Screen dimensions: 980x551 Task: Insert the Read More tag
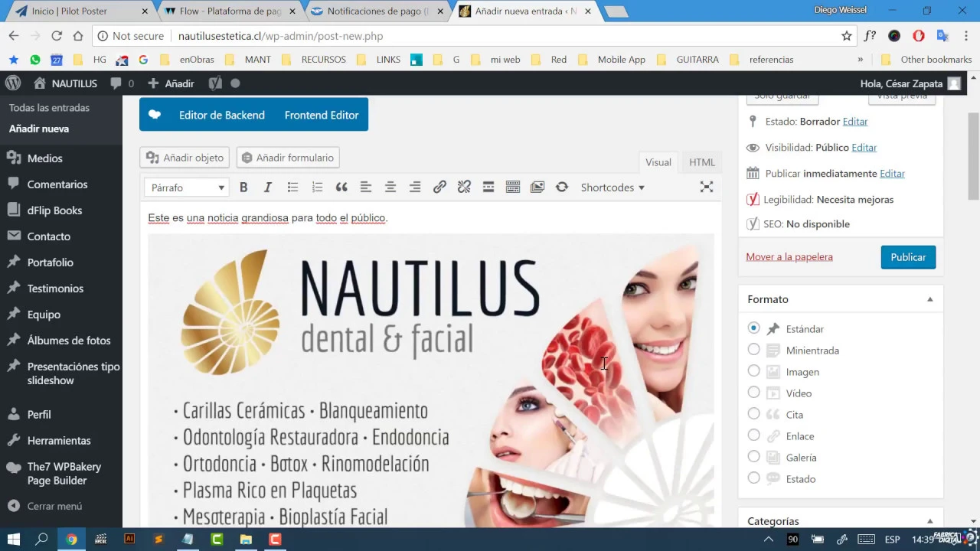(x=488, y=187)
